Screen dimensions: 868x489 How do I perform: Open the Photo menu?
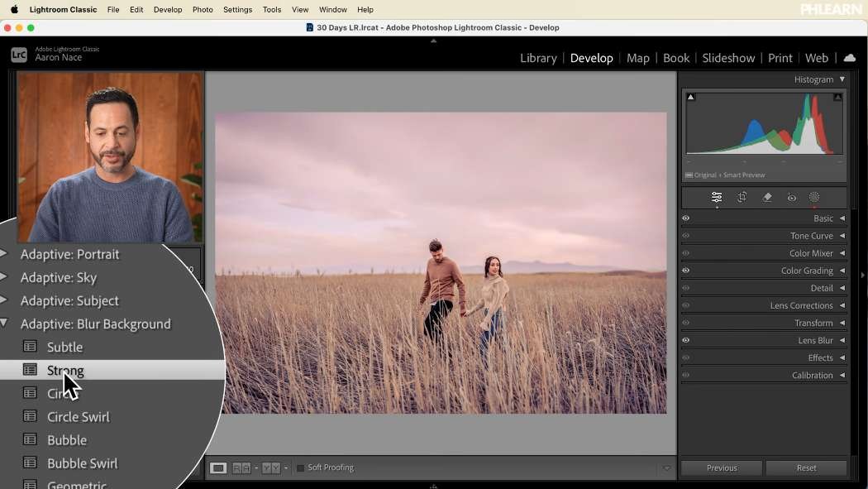203,9
